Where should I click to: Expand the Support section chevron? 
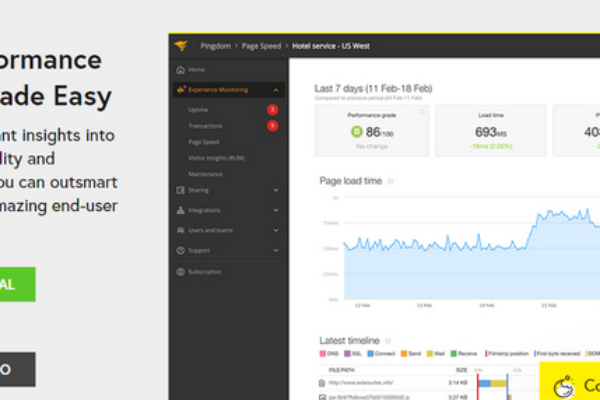[x=276, y=250]
